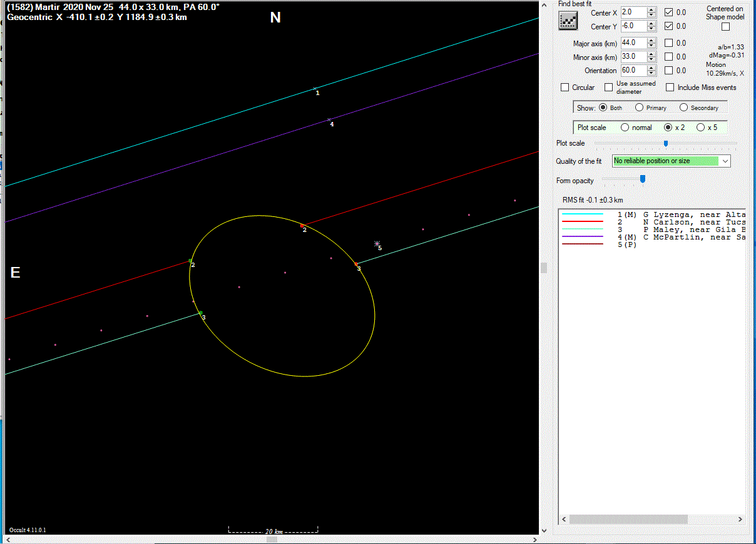Click the Major axis (km) value field
This screenshot has height=544, width=756.
click(633, 43)
